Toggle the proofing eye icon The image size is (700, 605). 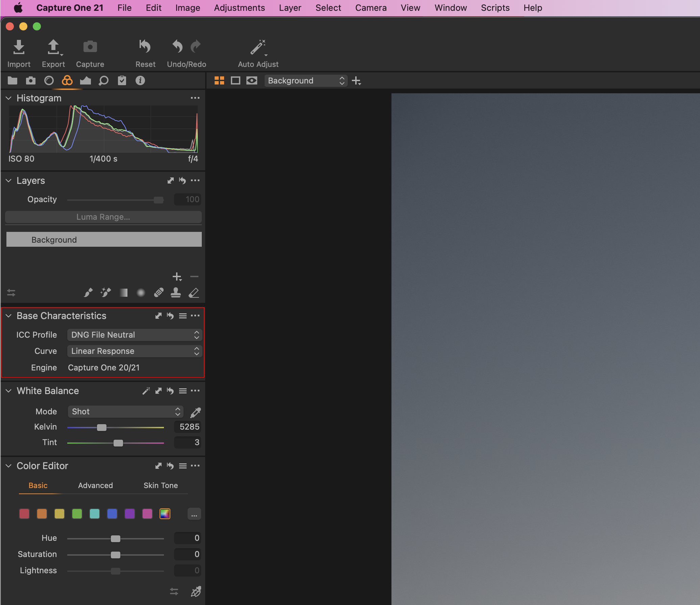point(252,81)
